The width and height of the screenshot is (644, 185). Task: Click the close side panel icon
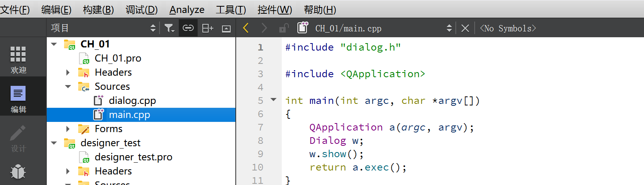226,29
